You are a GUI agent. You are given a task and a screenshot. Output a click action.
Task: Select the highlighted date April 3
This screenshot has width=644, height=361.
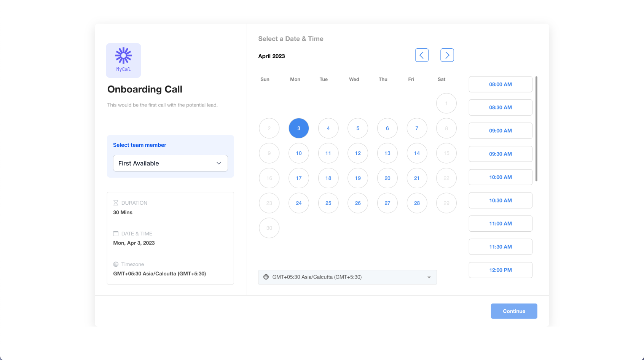point(299,128)
